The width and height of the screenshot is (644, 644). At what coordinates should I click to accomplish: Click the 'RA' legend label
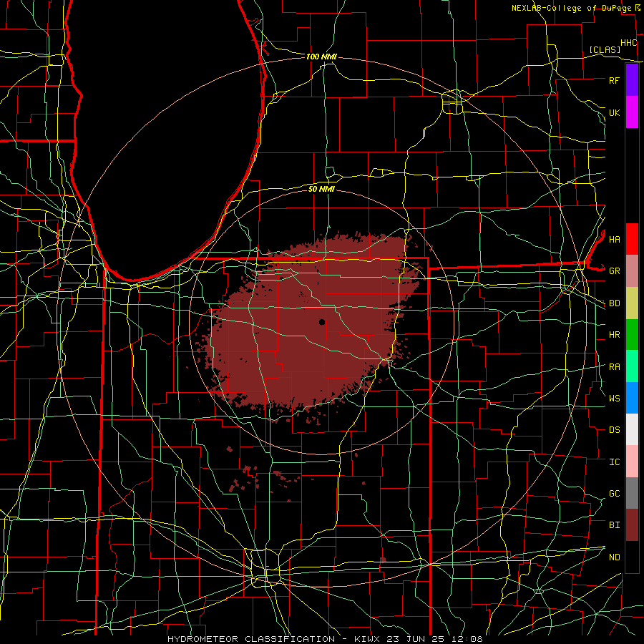point(614,367)
